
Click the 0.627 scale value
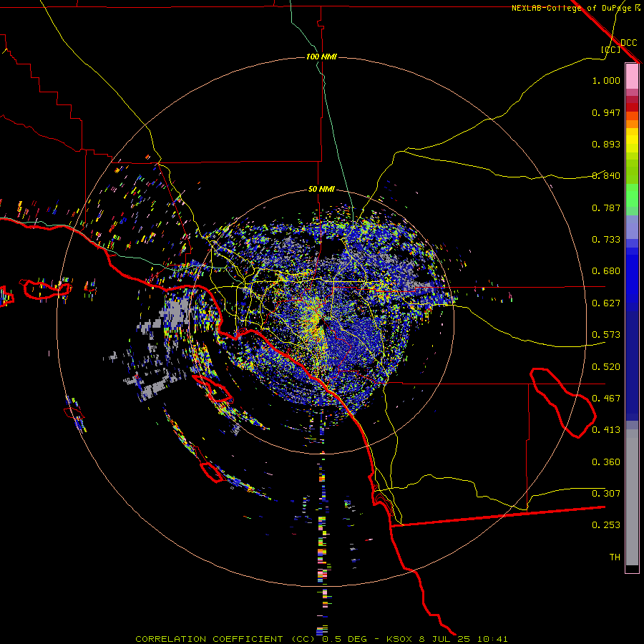pos(606,303)
